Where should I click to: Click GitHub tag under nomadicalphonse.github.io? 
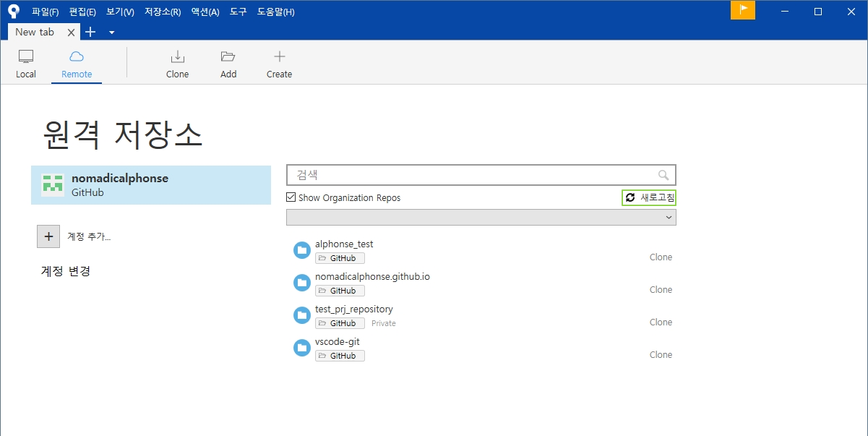(340, 291)
